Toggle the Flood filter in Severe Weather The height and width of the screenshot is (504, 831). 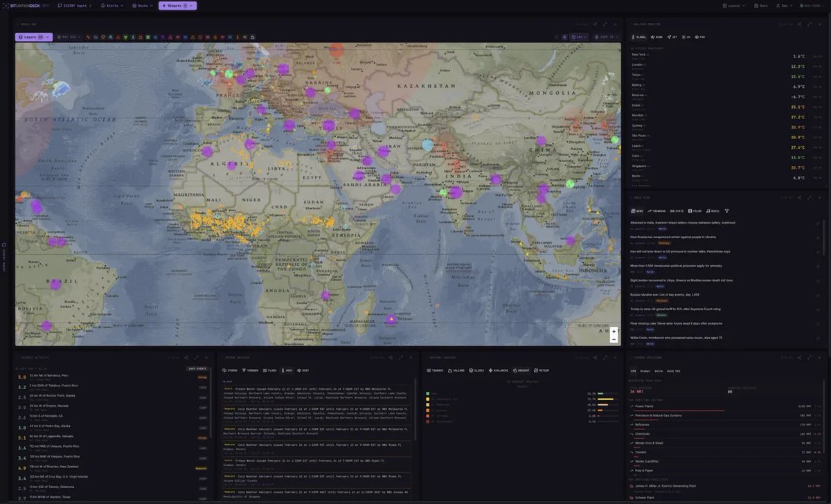[269, 370]
